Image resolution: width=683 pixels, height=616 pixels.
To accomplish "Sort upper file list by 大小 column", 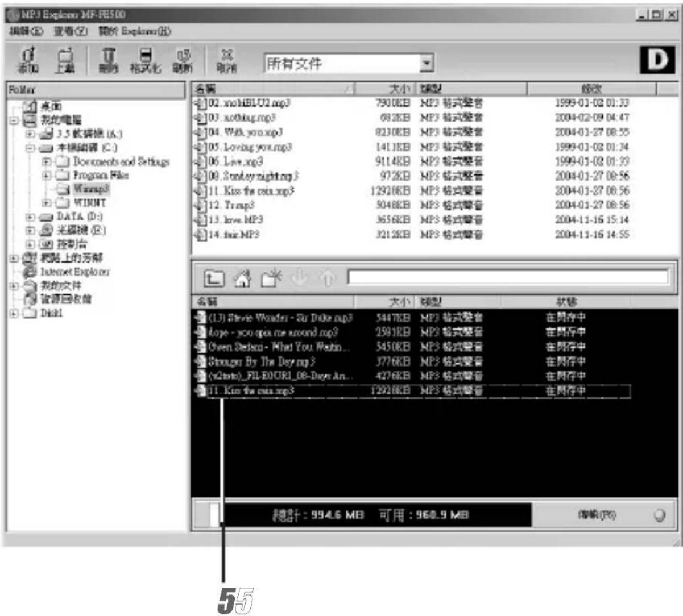I will pos(386,89).
